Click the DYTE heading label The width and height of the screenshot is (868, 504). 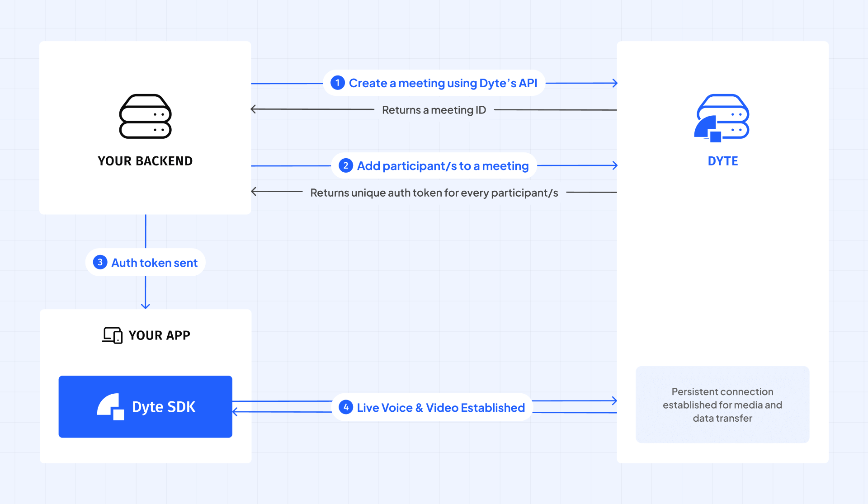tap(722, 160)
